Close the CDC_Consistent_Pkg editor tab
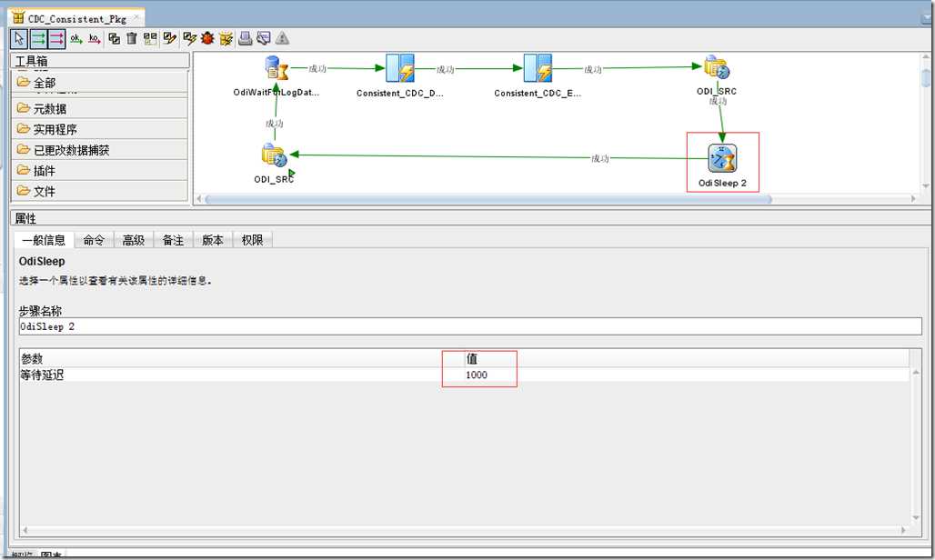This screenshot has height=560, width=935. tap(136, 16)
